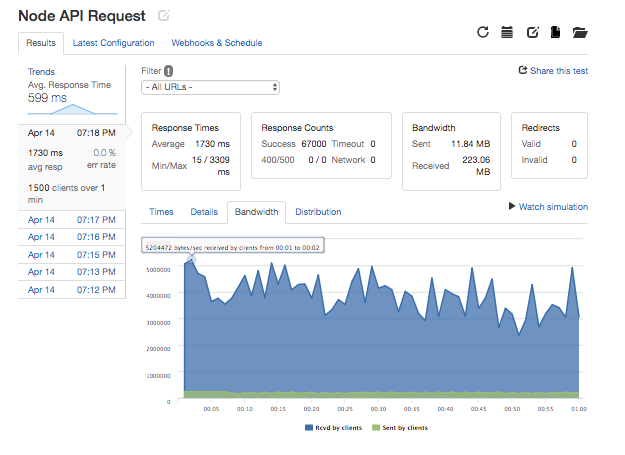The height and width of the screenshot is (455, 625).
Task: Open Apr 14 07:17 PM result
Action: pyautogui.click(x=72, y=220)
